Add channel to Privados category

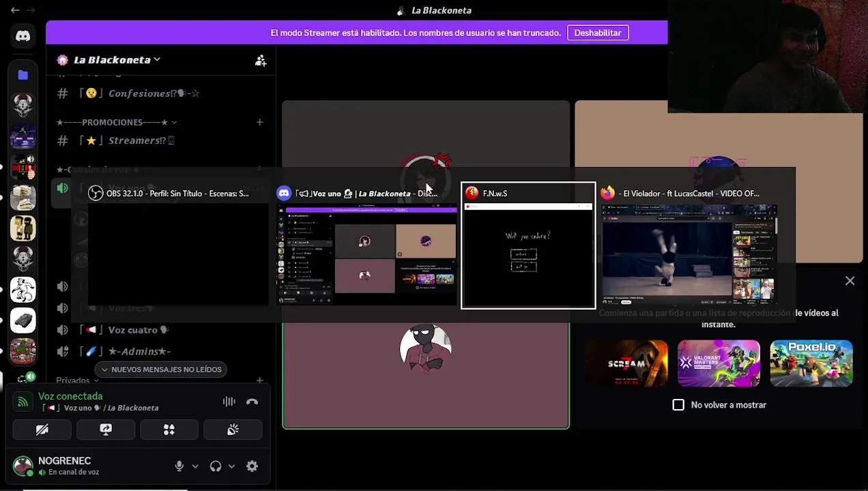coord(260,381)
